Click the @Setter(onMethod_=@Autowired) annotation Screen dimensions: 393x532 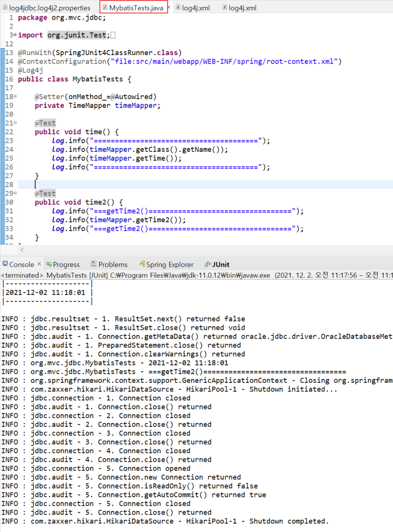[96, 97]
